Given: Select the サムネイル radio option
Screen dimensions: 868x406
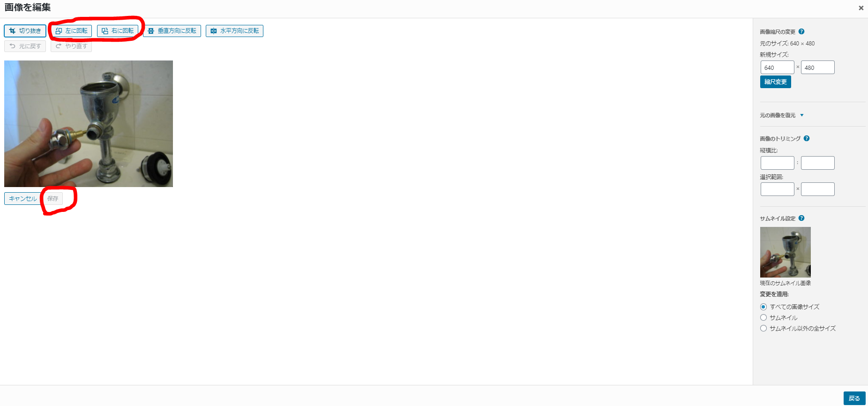Looking at the screenshot, I should [x=763, y=317].
